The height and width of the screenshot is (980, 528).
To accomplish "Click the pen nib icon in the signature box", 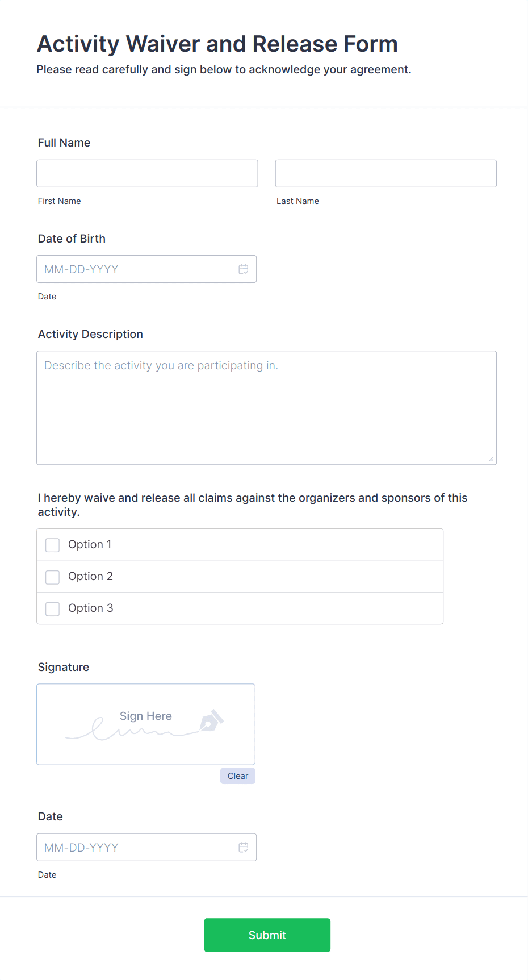I will (x=211, y=720).
